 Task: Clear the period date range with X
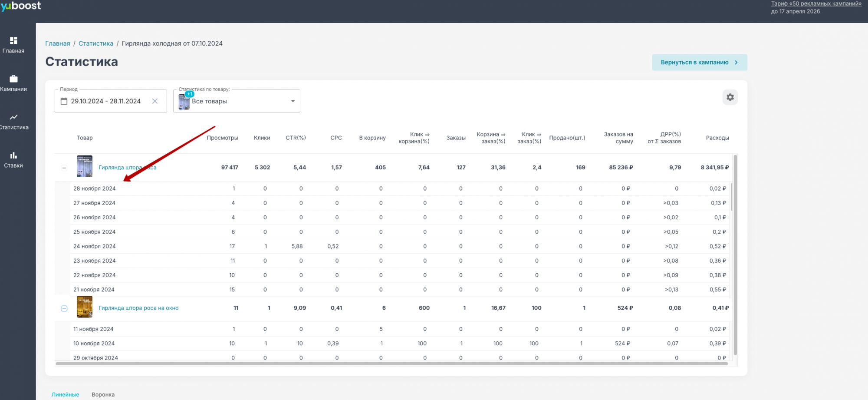pos(155,101)
